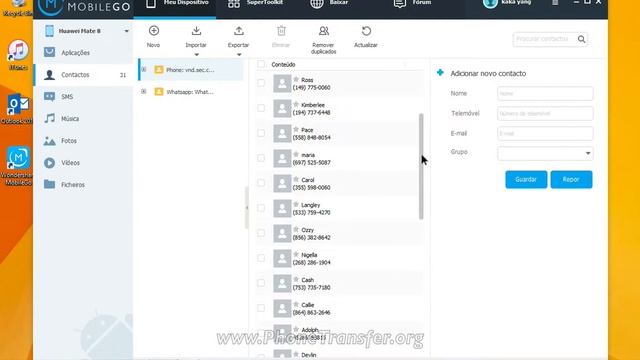This screenshot has height=360, width=640.
Task: Click the avatar of contact Langley
Action: click(x=282, y=209)
